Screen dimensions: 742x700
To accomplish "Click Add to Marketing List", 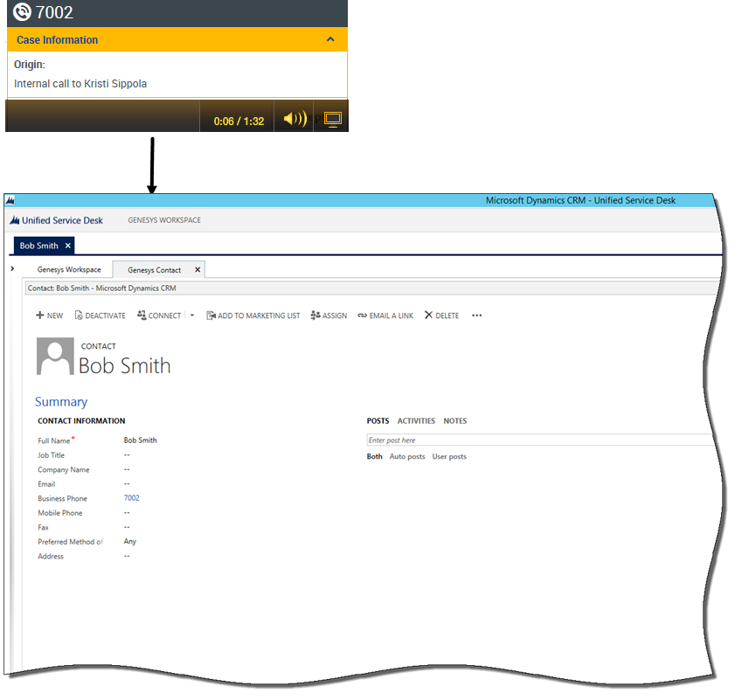I will click(x=253, y=315).
